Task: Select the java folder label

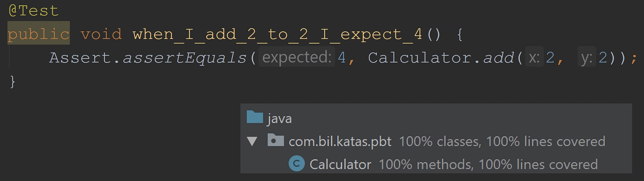Action: [x=280, y=118]
